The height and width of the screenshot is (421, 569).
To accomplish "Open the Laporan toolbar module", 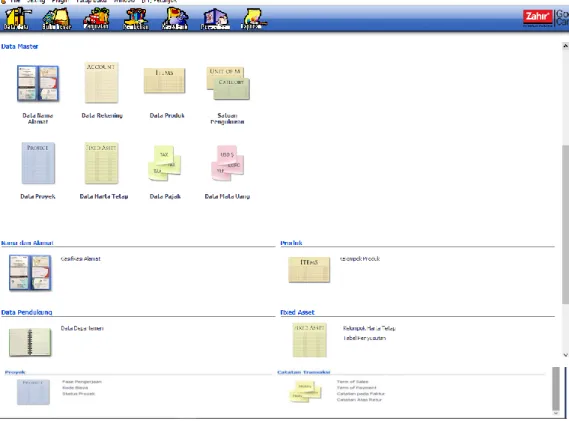I will [253, 18].
